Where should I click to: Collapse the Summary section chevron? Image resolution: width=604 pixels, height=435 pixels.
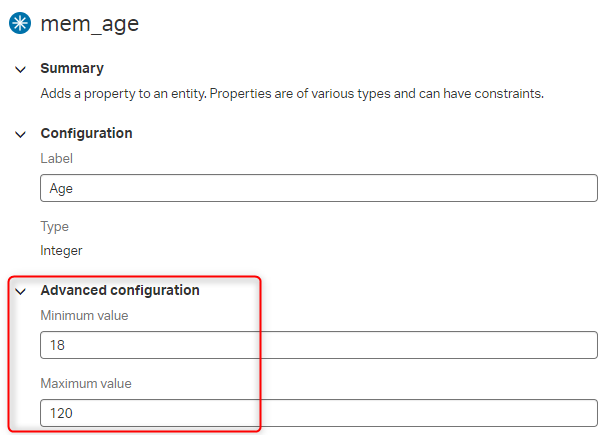coord(20,69)
